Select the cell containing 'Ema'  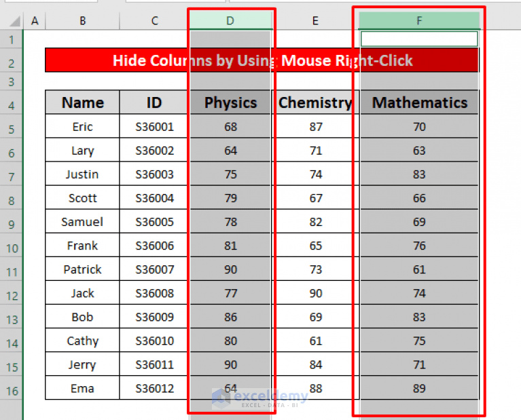click(x=82, y=388)
